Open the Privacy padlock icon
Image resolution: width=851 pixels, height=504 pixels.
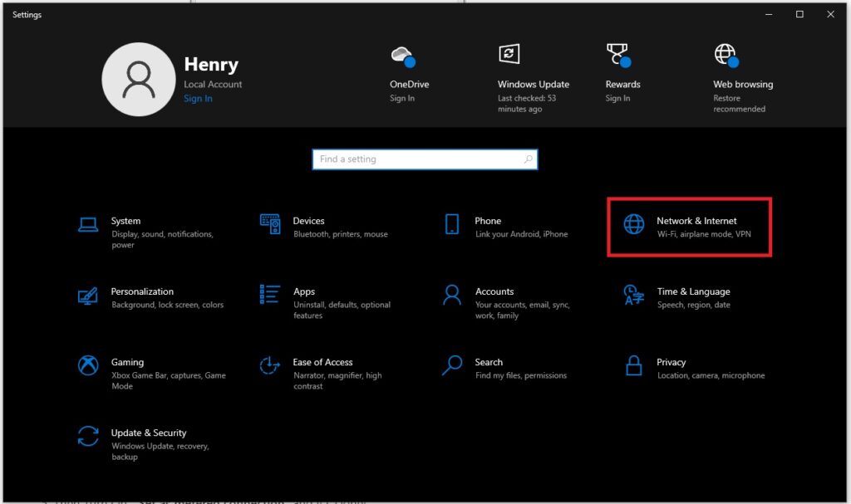tap(633, 365)
